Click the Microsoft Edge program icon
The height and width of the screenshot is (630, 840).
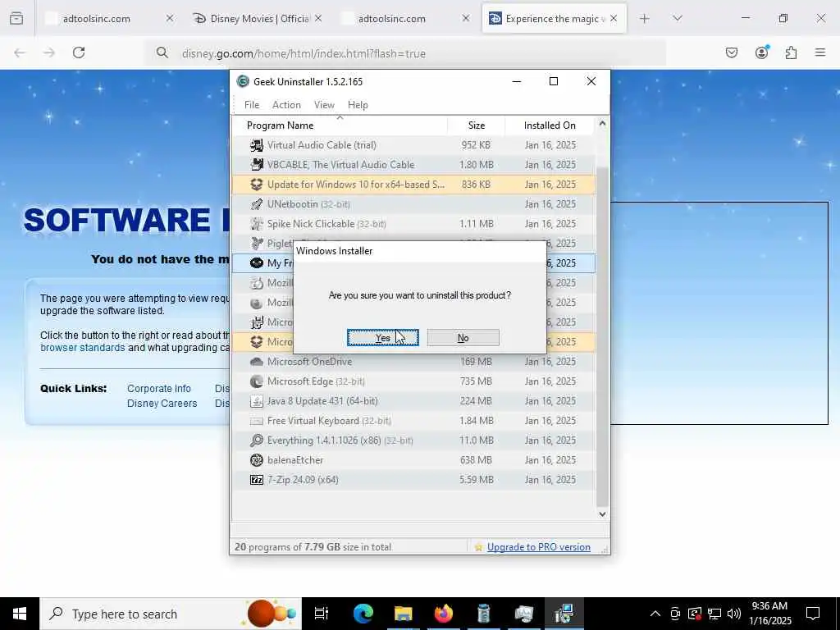(257, 381)
